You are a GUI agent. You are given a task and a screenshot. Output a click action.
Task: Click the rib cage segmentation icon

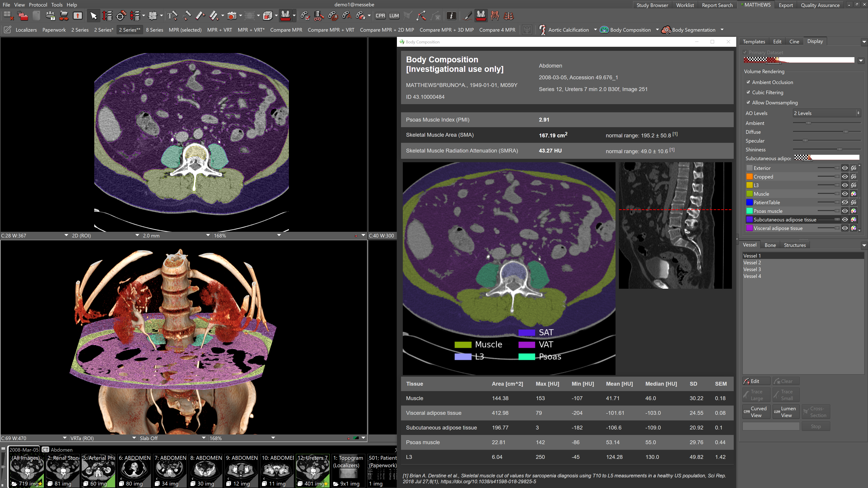click(x=508, y=16)
